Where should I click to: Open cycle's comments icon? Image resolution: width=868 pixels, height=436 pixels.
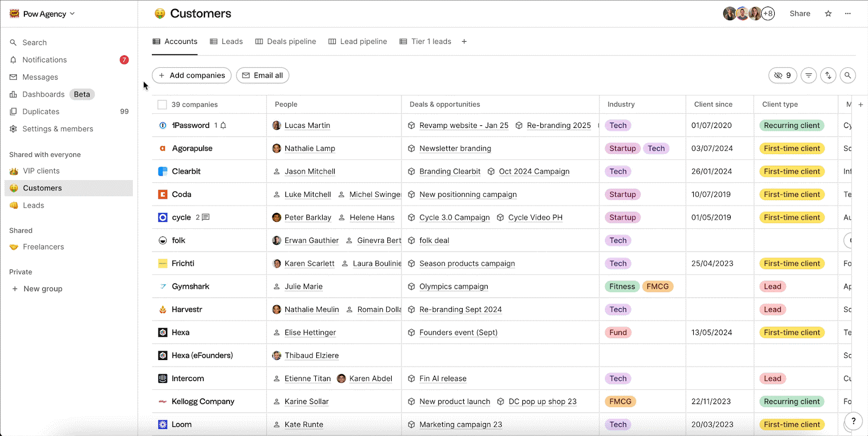point(206,217)
